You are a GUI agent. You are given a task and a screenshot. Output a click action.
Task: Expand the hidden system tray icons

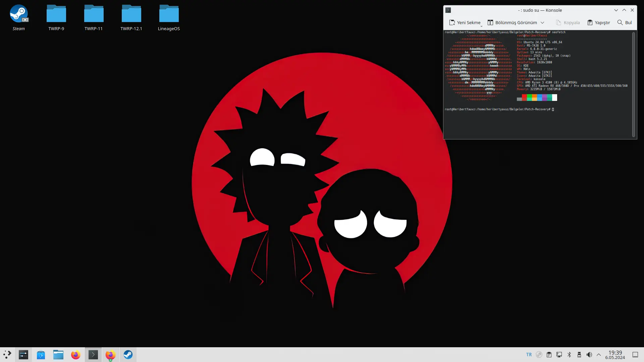coord(599,355)
